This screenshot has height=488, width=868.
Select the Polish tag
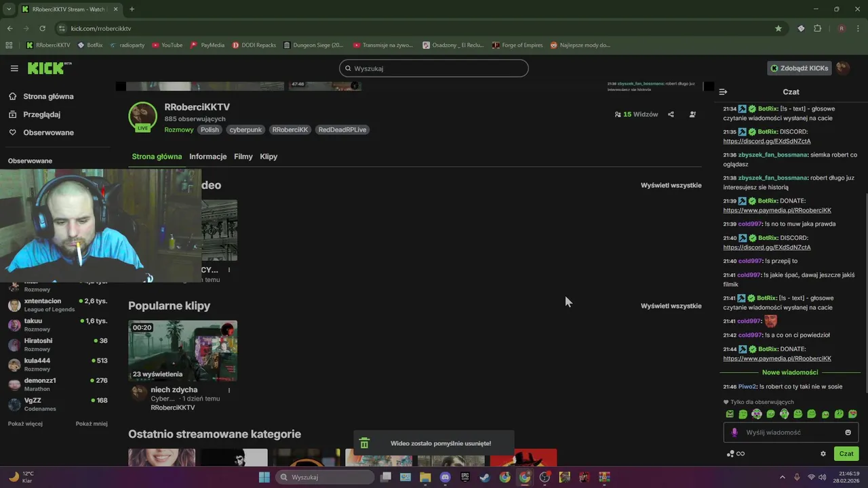[210, 129]
